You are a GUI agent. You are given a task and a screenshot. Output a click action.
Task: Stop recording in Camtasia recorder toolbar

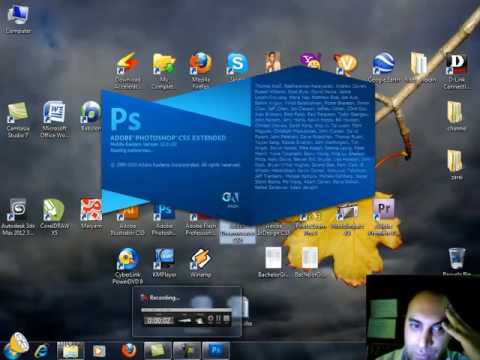[226, 319]
